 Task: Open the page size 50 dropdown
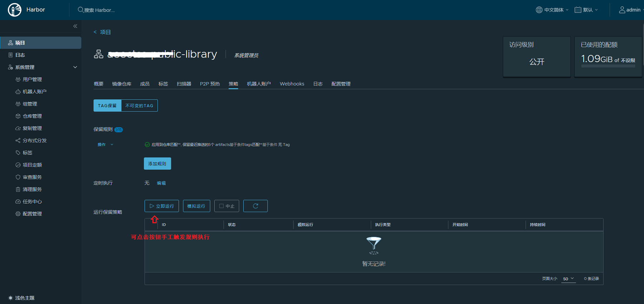click(568, 279)
